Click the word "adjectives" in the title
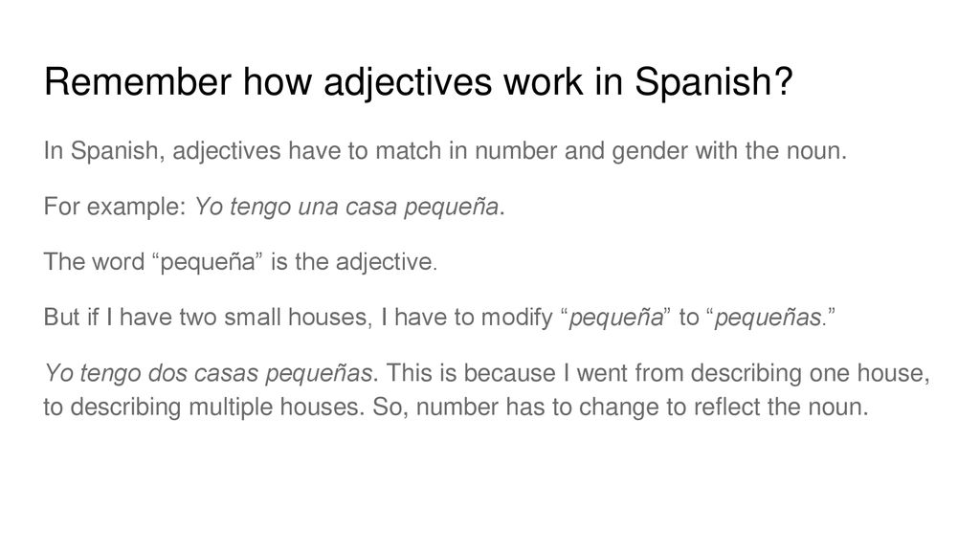This screenshot has width=980, height=551. (x=408, y=83)
